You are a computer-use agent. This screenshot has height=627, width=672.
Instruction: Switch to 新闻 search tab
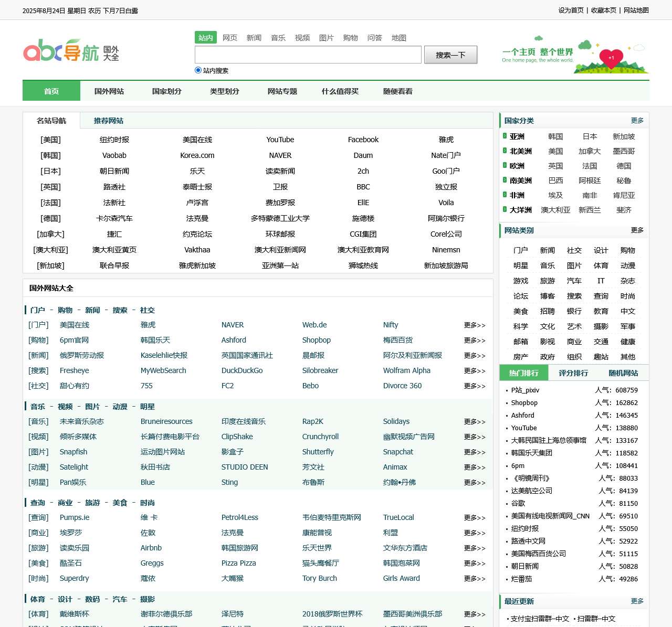pos(254,38)
